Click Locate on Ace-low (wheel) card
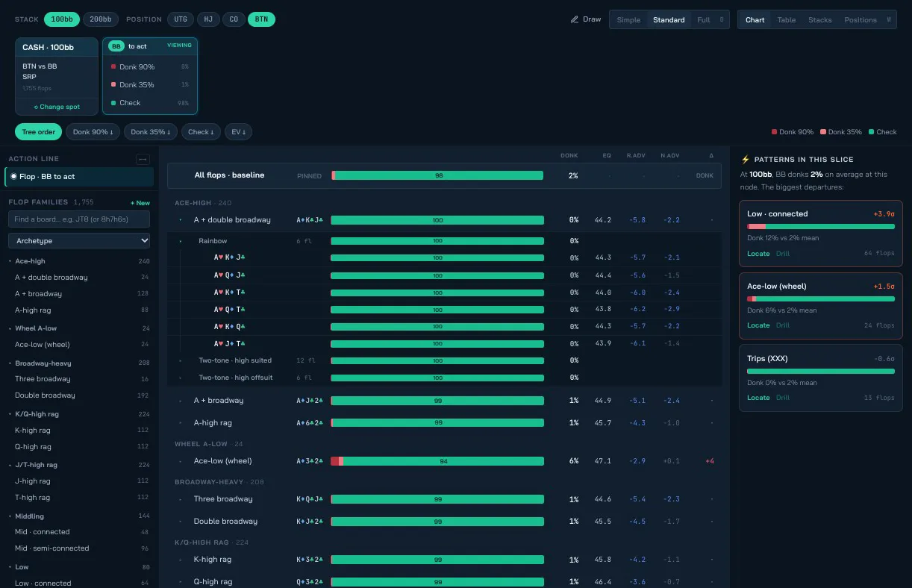Viewport: 912px width, 588px height. (x=758, y=325)
